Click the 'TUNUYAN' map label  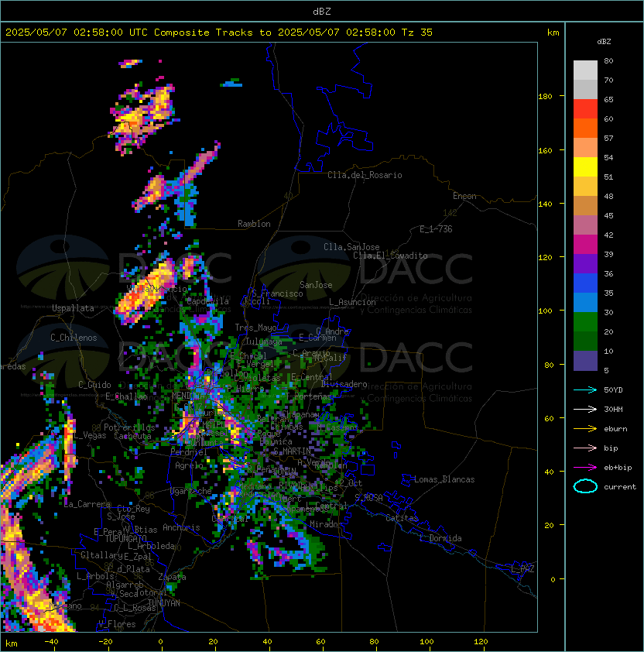click(x=164, y=603)
